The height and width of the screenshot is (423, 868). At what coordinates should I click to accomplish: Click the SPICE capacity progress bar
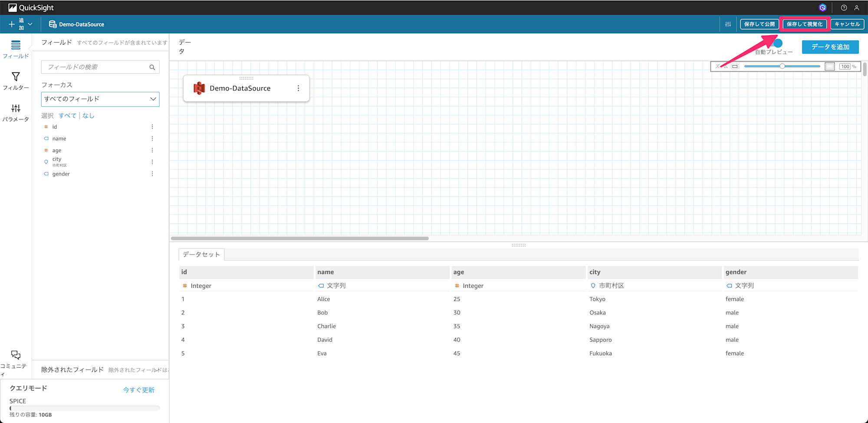pos(85,408)
